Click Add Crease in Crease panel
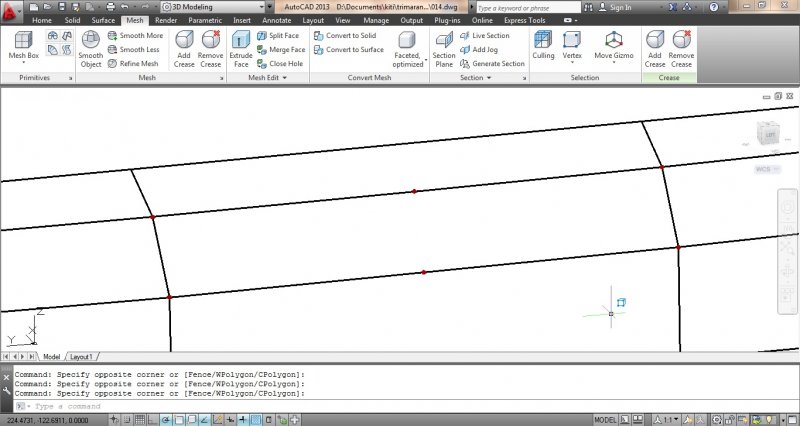The image size is (800, 426). tap(655, 49)
